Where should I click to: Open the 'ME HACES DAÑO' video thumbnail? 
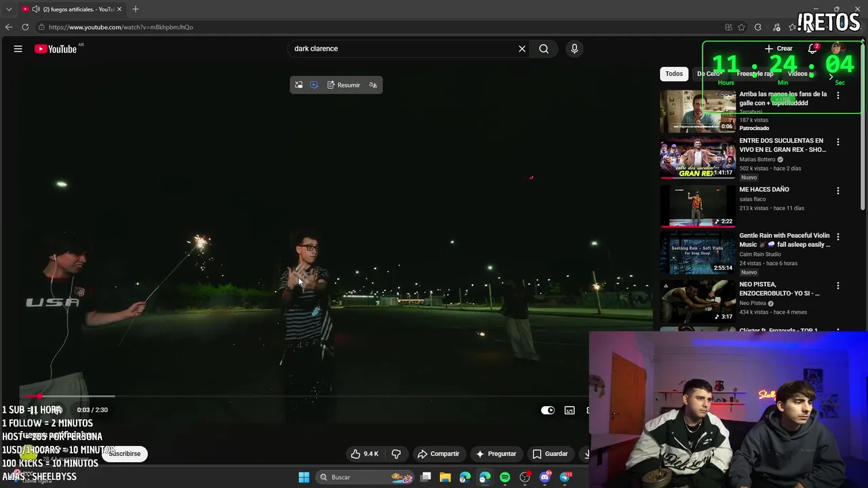(698, 206)
